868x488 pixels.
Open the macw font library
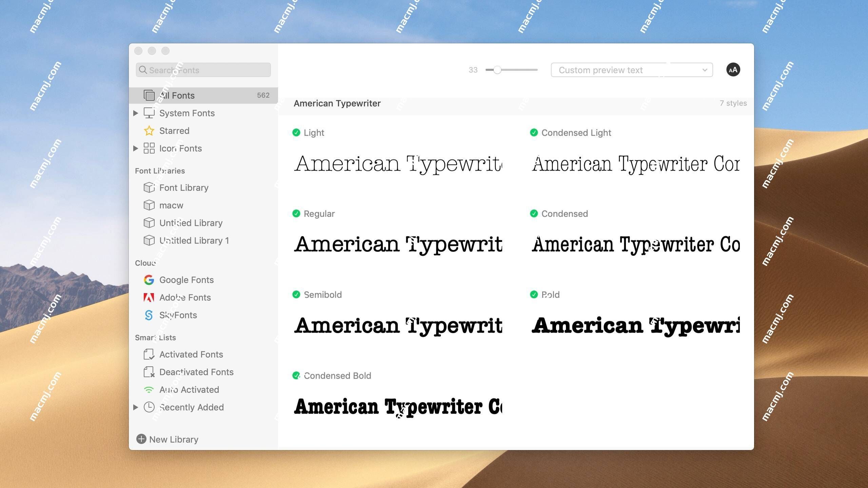[x=203, y=205]
